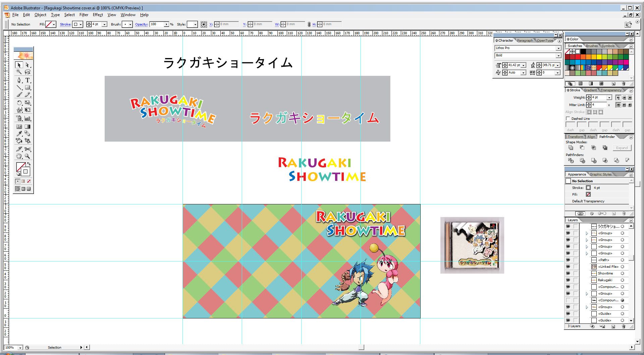Select the Paintbrush tool
644x355 pixels.
pos(19,95)
